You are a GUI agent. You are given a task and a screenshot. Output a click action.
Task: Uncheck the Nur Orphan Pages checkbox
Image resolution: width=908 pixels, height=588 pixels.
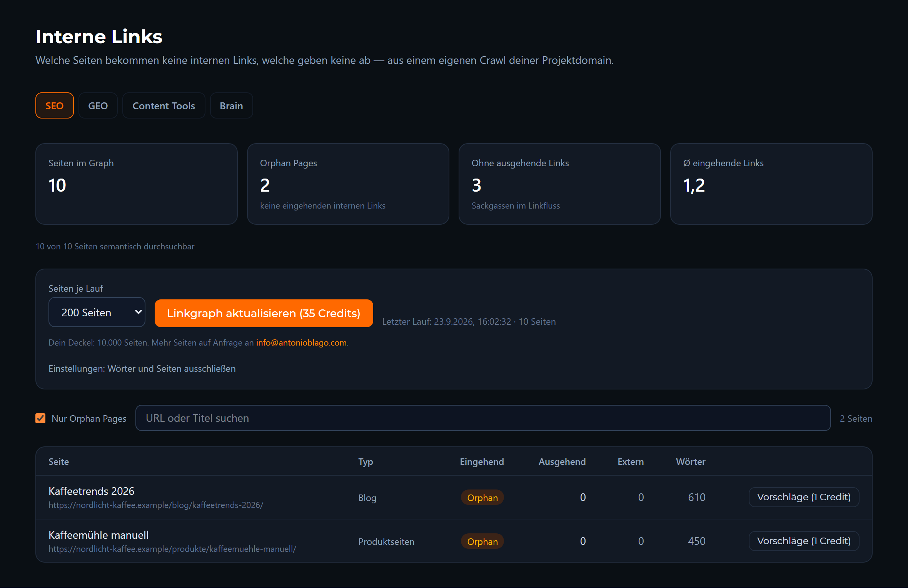click(40, 418)
